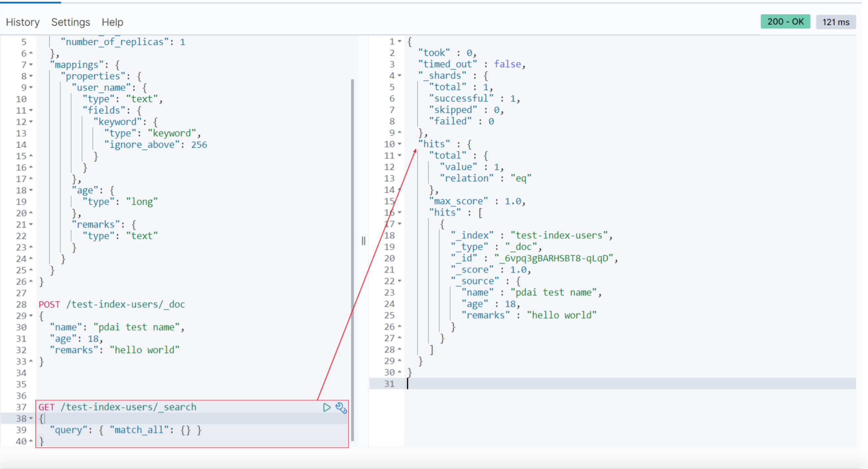This screenshot has height=469, width=868.
Task: Collapse the keyword block at editor line 12
Action: click(31, 121)
